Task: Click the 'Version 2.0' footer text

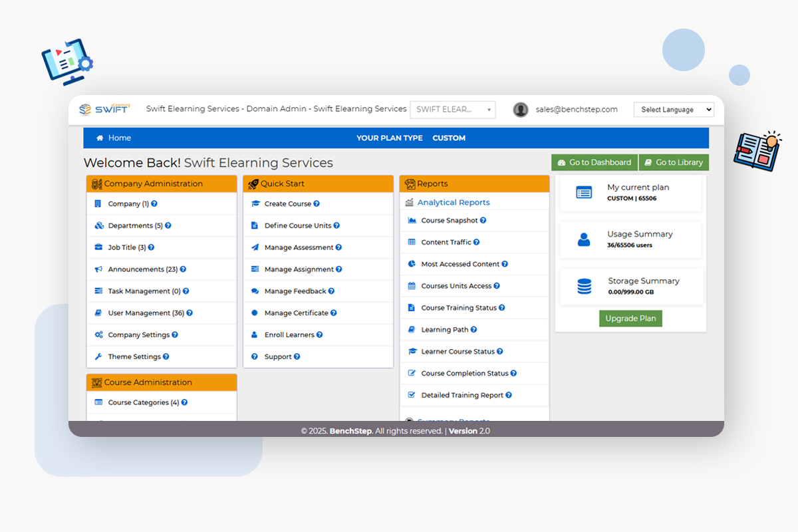Action: coord(469,431)
